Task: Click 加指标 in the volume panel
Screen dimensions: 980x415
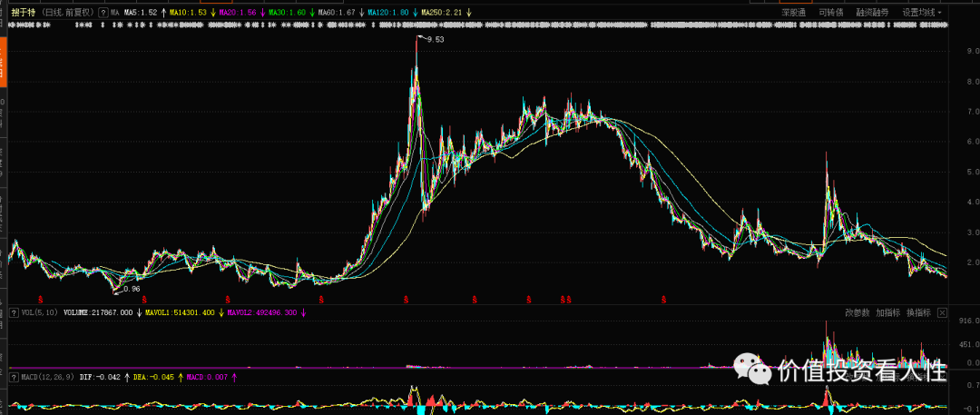Action: coord(887,313)
